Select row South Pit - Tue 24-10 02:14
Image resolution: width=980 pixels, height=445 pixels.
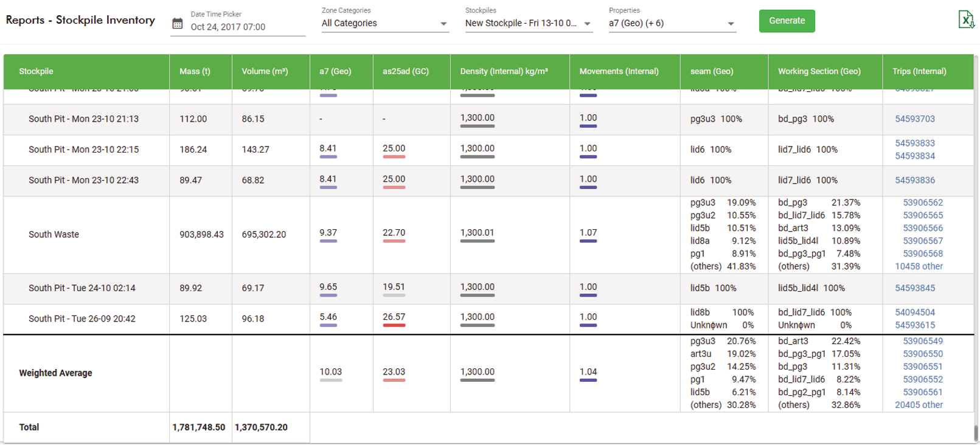[x=82, y=288]
